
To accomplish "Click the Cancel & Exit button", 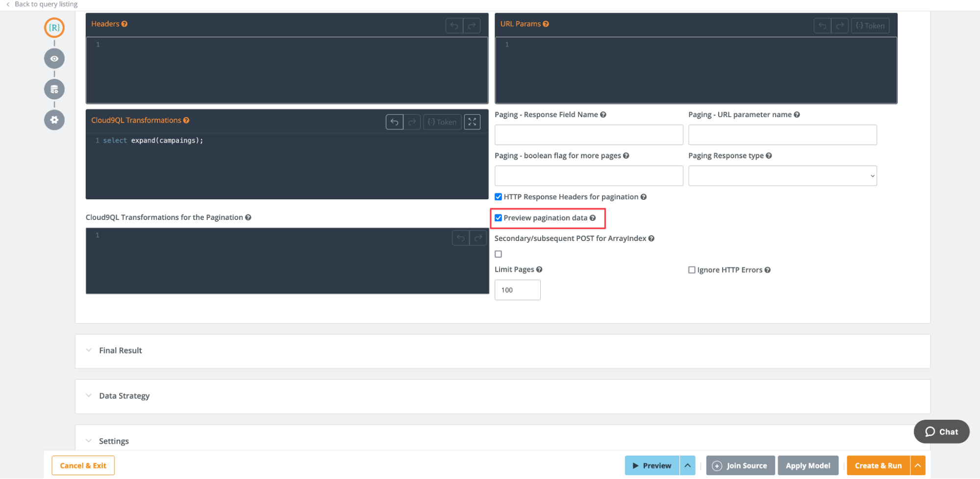I will pos(83,465).
